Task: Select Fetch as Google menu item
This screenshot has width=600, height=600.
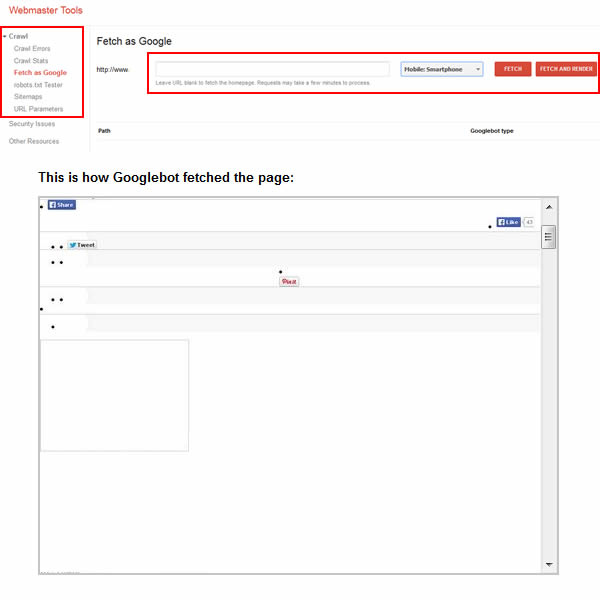Action: tap(40, 72)
